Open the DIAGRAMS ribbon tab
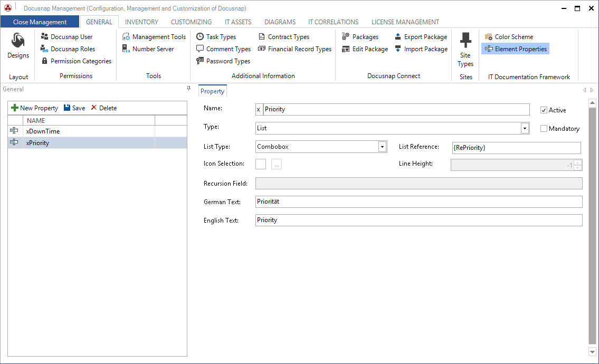 pyautogui.click(x=280, y=22)
